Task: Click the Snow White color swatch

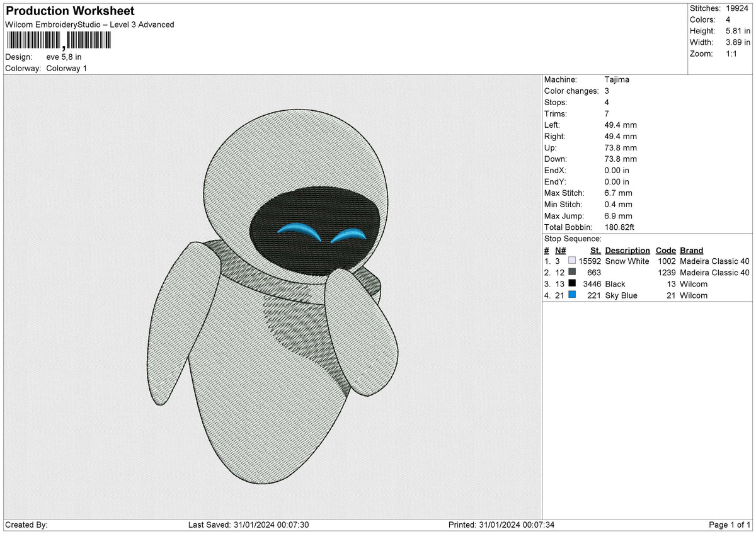Action: [572, 261]
